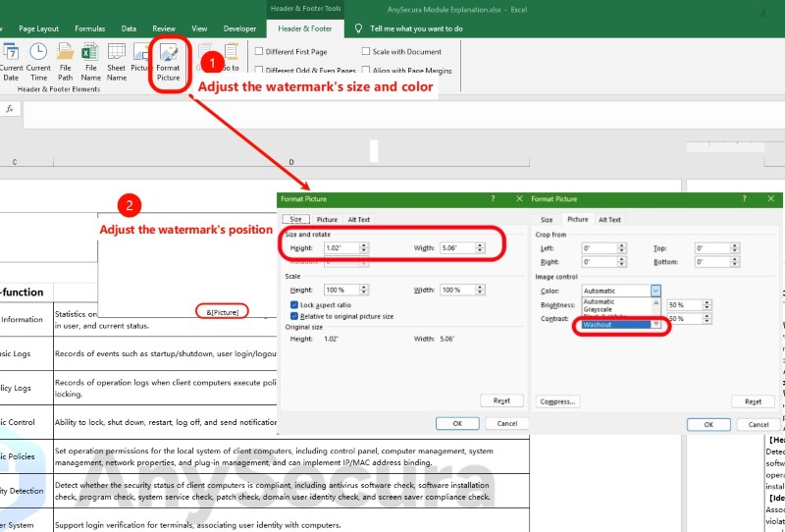This screenshot has width=785, height=532.
Task: Open Format Picture from the ribbon
Action: 168,62
